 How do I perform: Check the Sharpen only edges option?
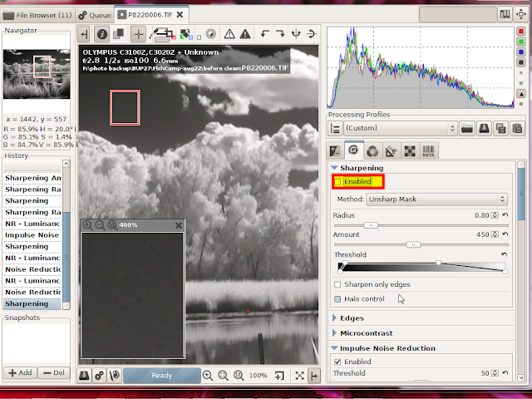click(337, 284)
